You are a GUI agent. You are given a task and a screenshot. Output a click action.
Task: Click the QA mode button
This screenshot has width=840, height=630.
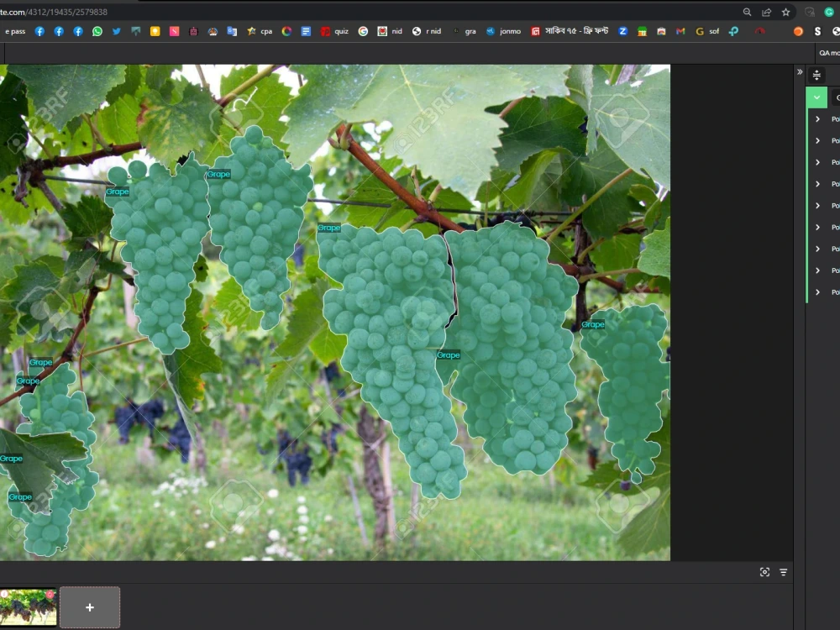coord(829,52)
